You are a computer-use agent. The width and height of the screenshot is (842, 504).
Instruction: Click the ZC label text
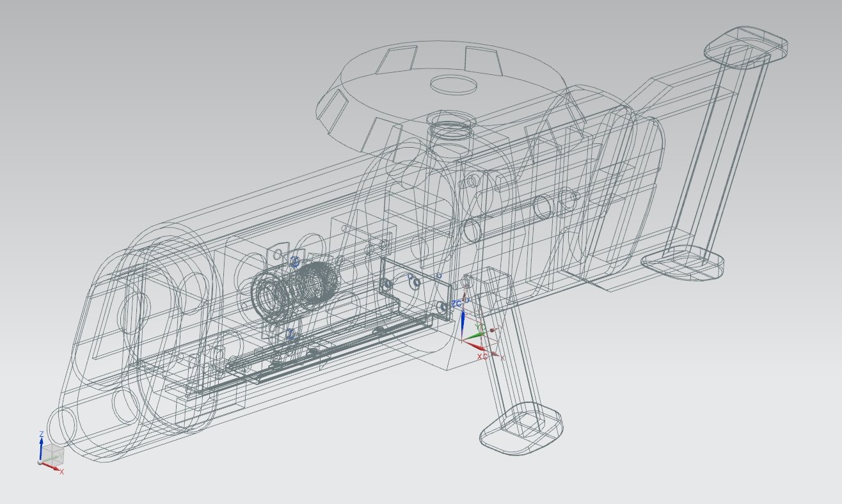point(457,304)
